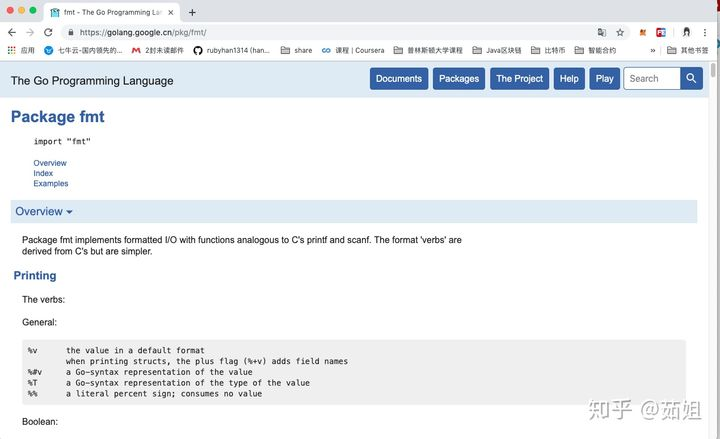
Task: Bookmark this page with the star icon
Action: [620, 32]
